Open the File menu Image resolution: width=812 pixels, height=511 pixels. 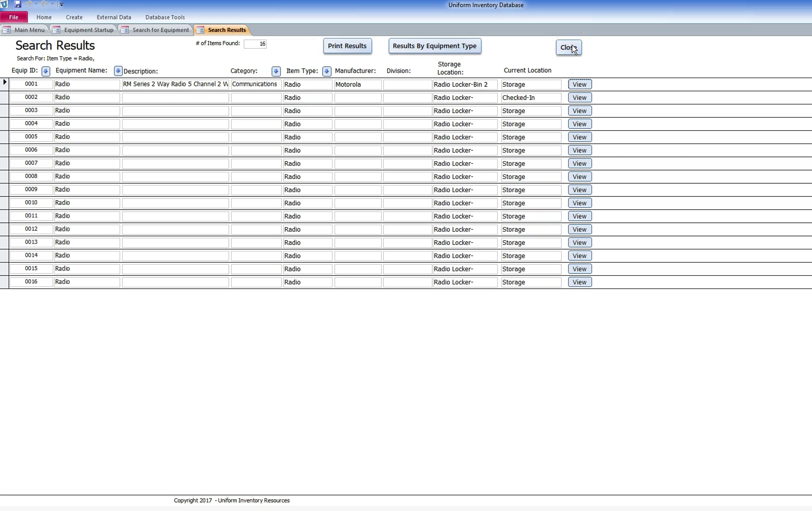[x=14, y=17]
